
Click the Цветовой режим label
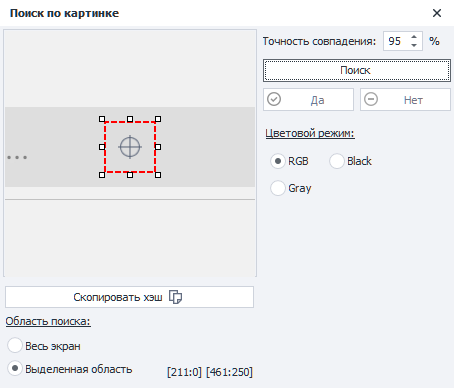tap(310, 133)
